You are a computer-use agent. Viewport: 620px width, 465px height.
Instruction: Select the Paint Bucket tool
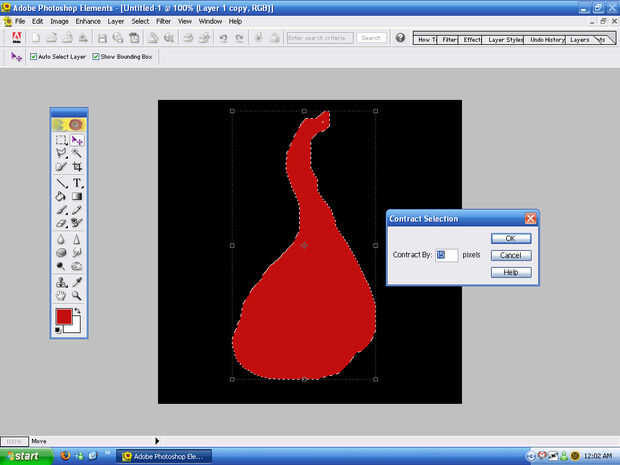[61, 197]
